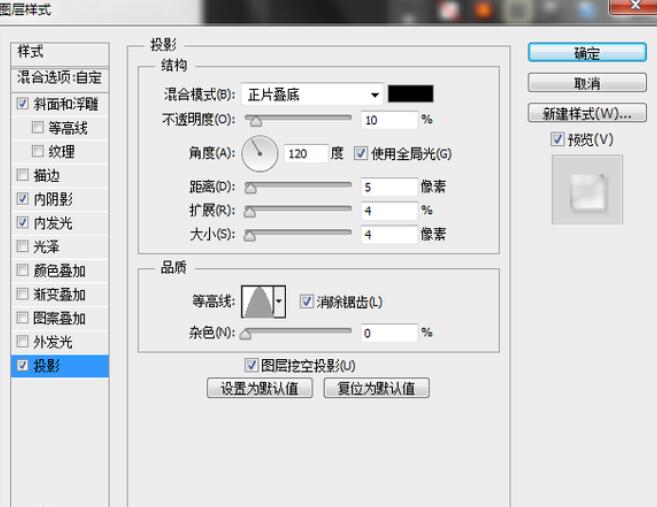The image size is (657, 507).
Task: Click the 扩展 spread slider
Action: [298, 210]
